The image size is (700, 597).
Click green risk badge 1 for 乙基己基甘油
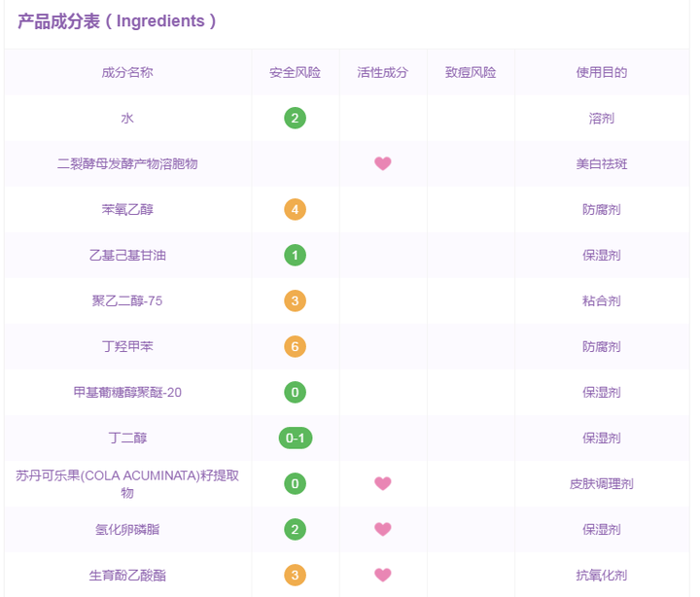click(295, 256)
